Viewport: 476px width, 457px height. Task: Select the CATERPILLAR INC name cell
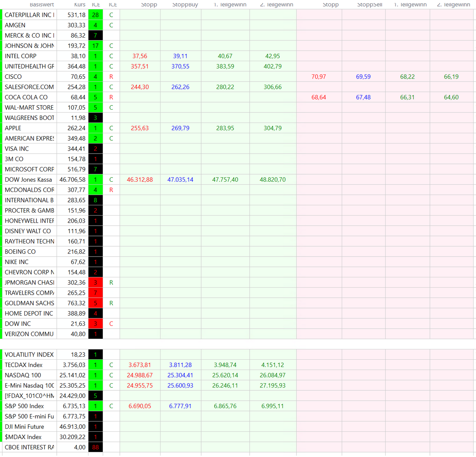tap(29, 15)
